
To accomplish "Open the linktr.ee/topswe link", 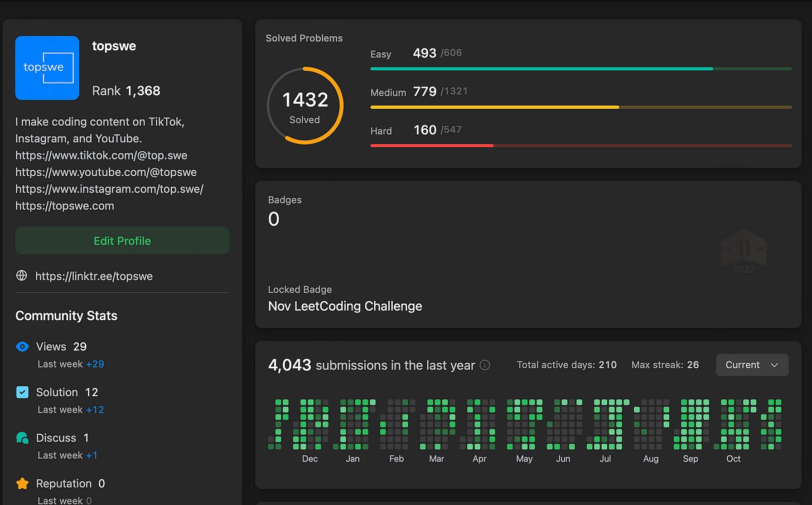I will [x=94, y=276].
